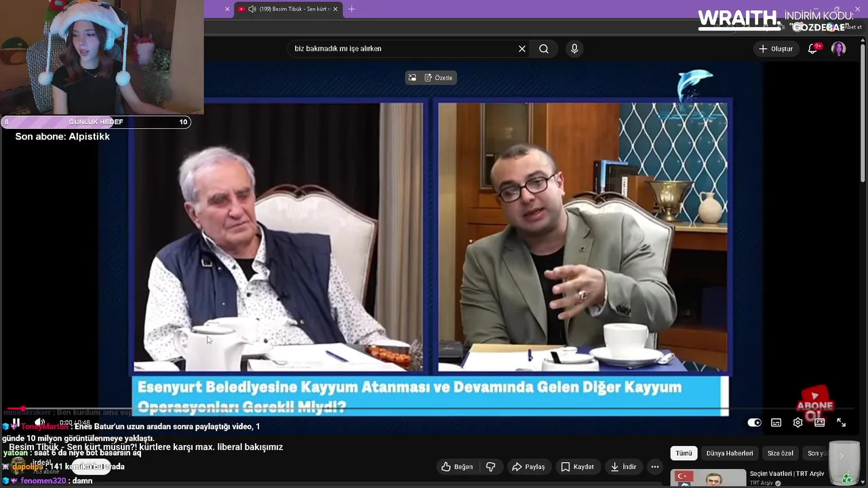Start voice search with the microphone
Image resolution: width=868 pixels, height=488 pixels.
574,49
